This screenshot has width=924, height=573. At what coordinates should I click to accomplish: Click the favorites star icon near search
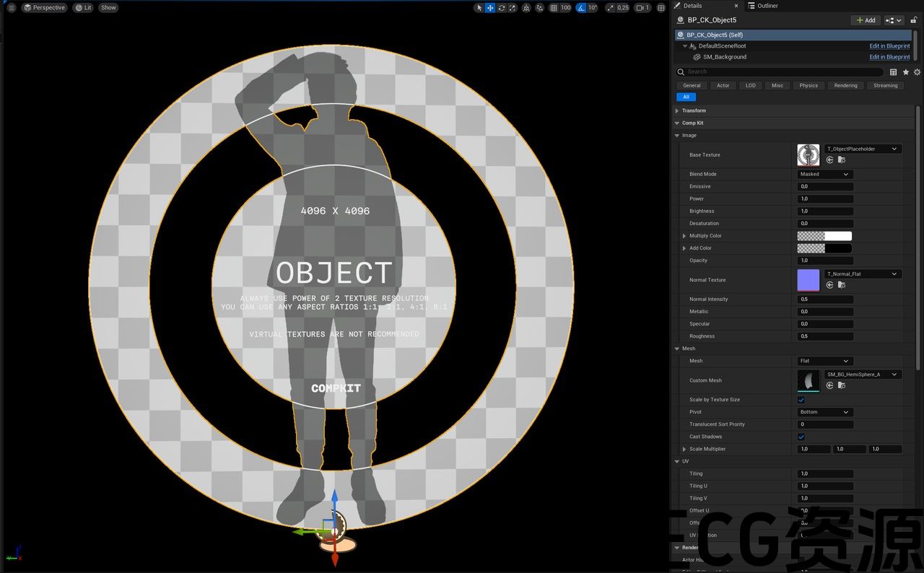tap(905, 72)
